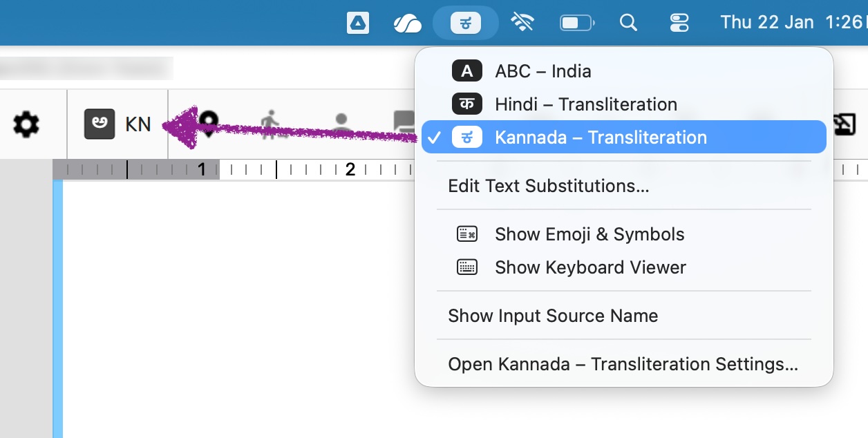Click the Wi-Fi off icon
868x438 pixels.
pos(522,23)
